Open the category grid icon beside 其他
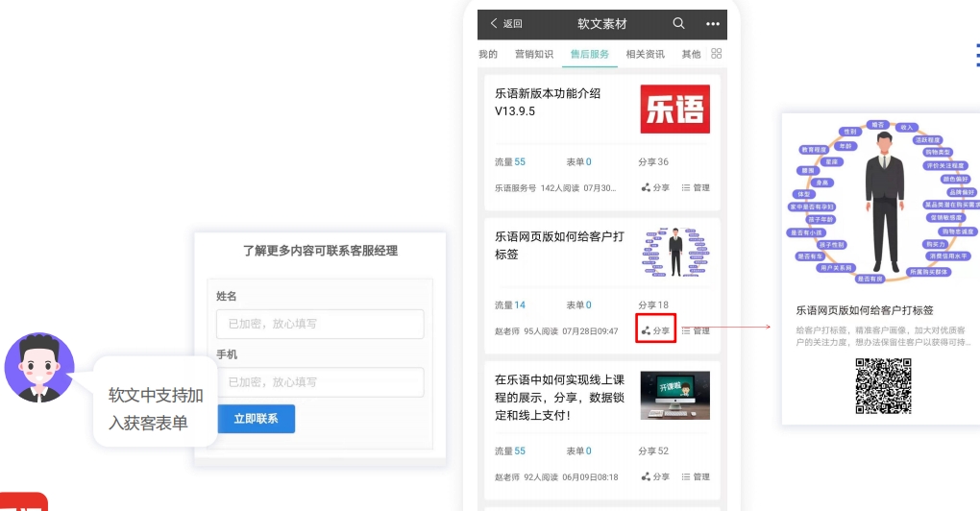980x511 pixels. point(716,54)
